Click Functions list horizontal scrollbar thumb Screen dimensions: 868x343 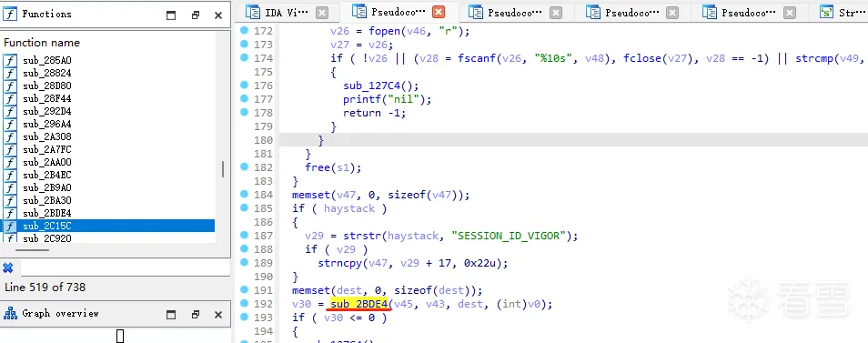point(32,250)
